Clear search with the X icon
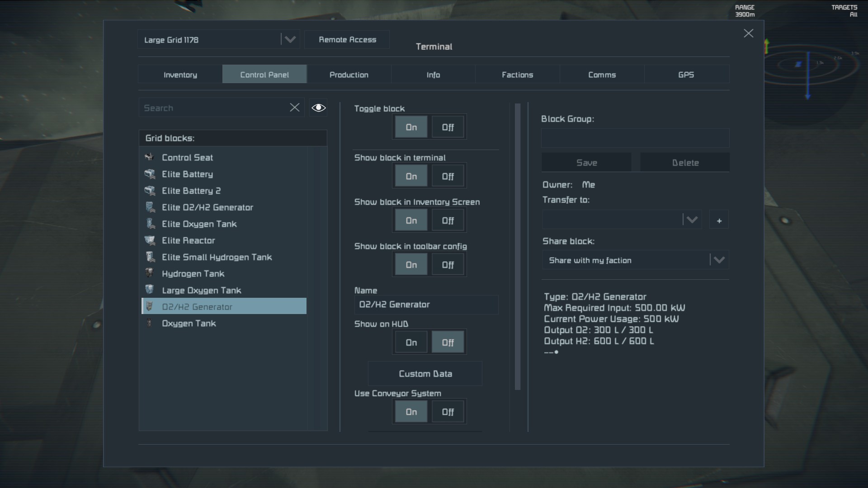Screen dimensions: 868x488 coord(294,108)
